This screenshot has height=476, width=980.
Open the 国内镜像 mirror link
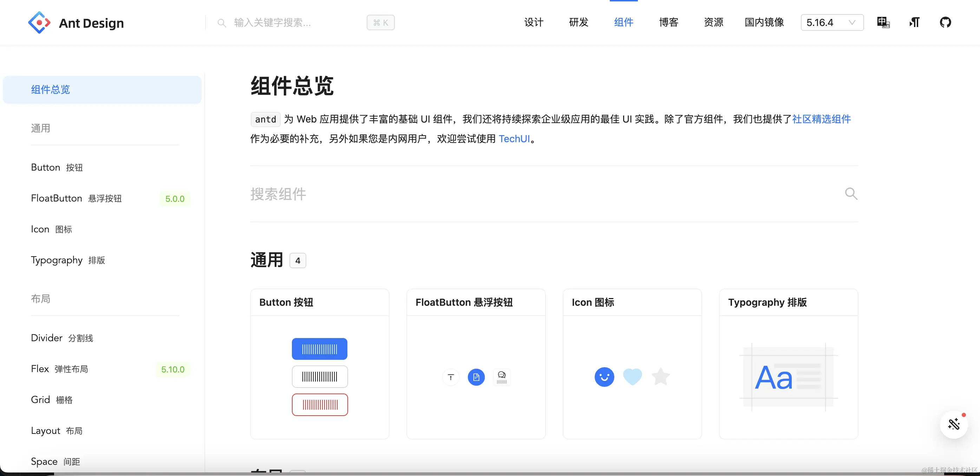pos(764,22)
